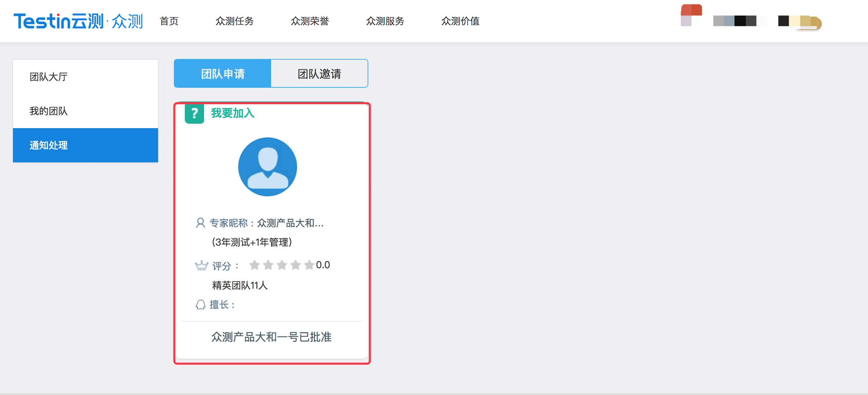Click 众测产品大和一号已批准 status text

click(271, 337)
